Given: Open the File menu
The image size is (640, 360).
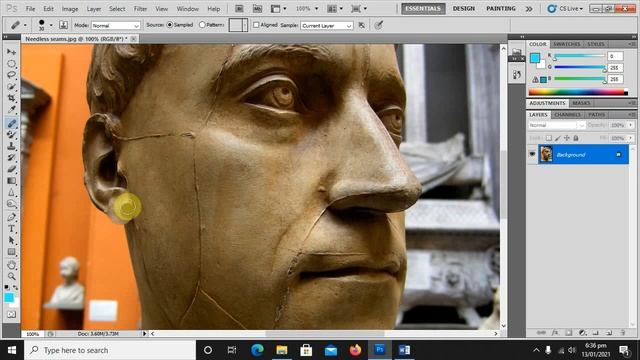Looking at the screenshot, I should (x=30, y=9).
